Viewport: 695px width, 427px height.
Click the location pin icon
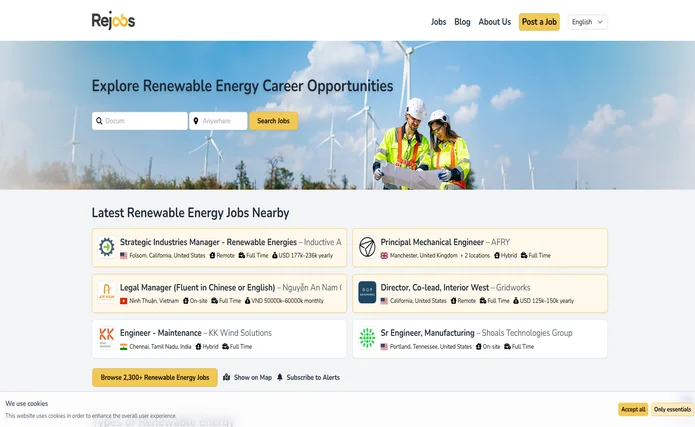coord(196,121)
